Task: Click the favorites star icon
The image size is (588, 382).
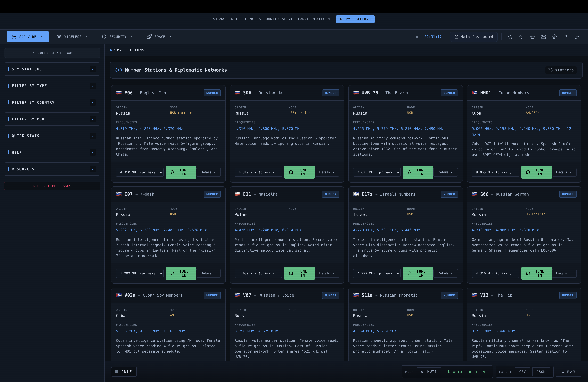Action: 510,37
